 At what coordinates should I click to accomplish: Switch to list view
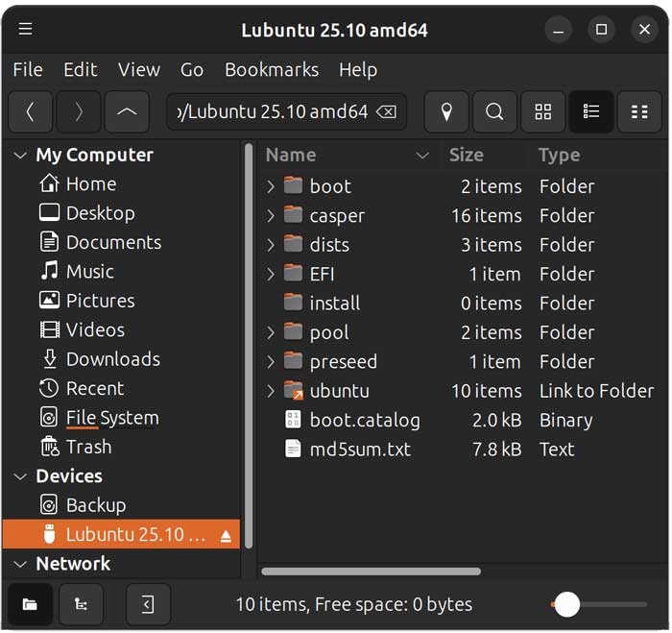[591, 112]
